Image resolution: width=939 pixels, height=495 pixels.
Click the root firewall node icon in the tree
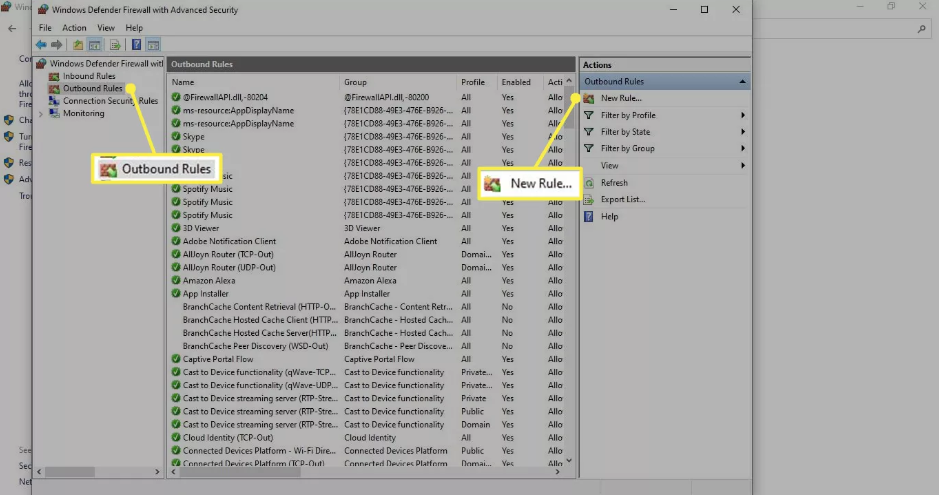click(x=41, y=63)
